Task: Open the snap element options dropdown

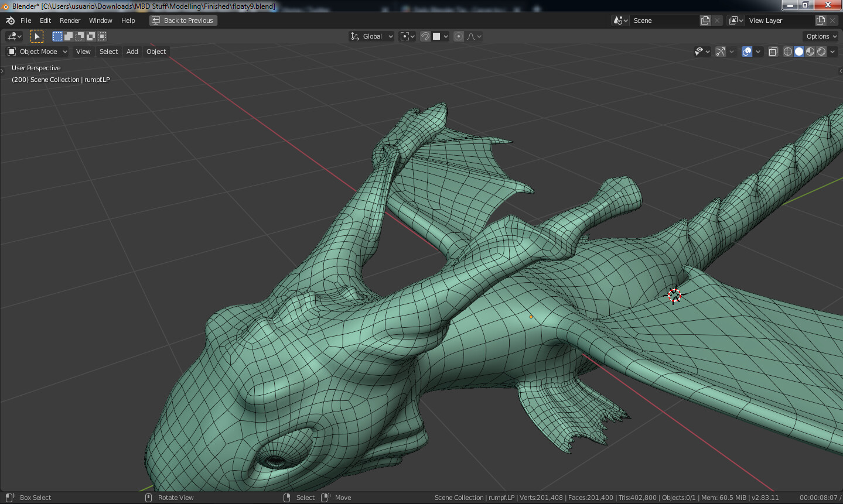Action: 441,36
